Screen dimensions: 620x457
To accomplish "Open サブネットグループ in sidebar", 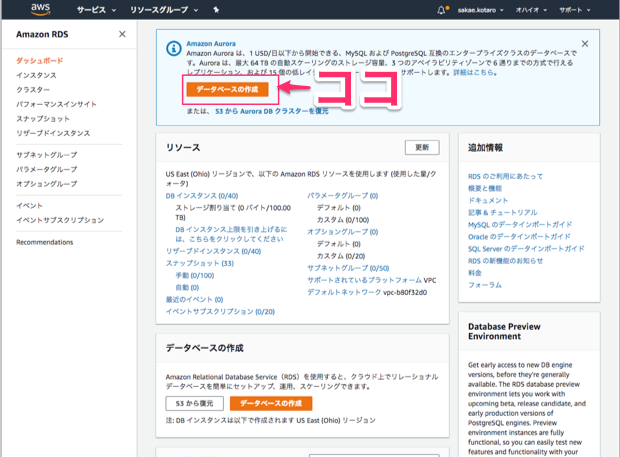I will click(x=47, y=155).
